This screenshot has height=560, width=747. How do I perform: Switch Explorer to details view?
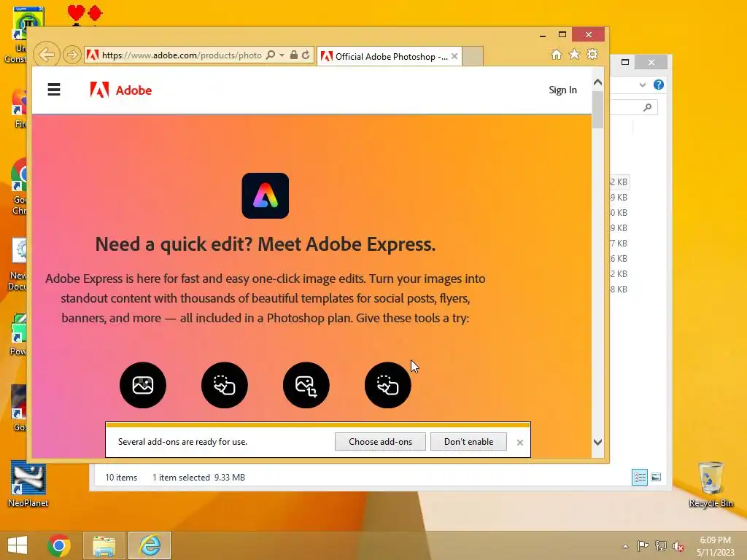point(639,477)
